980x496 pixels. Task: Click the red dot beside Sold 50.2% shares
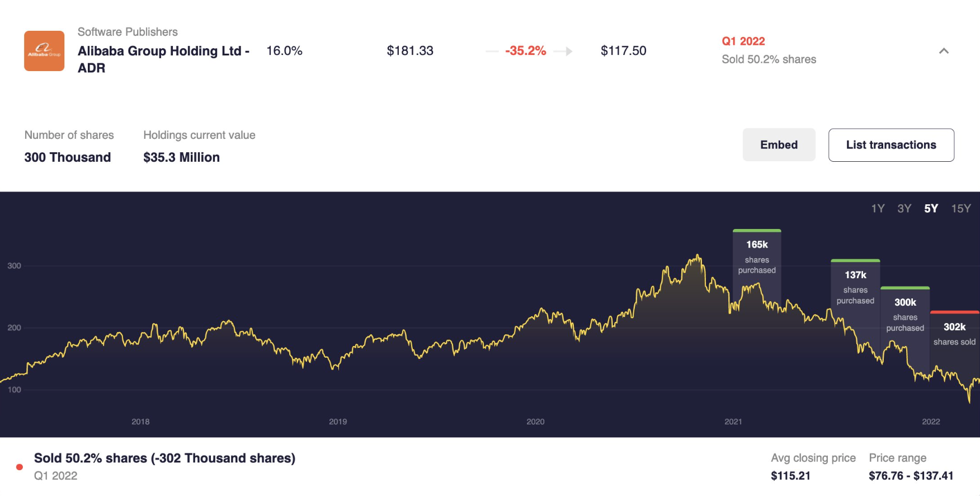pos(20,467)
